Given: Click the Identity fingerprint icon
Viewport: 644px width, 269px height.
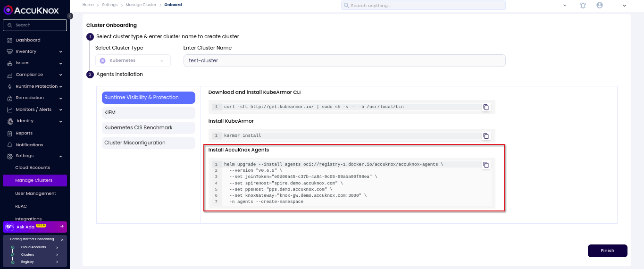Looking at the screenshot, I should (x=10, y=121).
